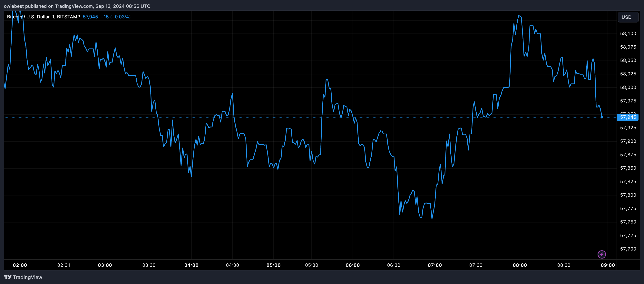This screenshot has height=284, width=644.
Task: Open the USD currency selector
Action: pyautogui.click(x=628, y=17)
